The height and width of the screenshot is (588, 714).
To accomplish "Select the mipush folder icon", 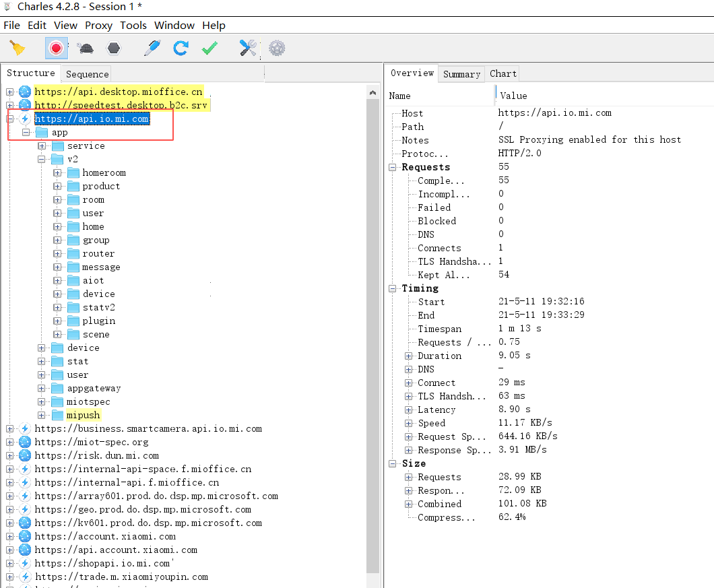I will [x=57, y=415].
